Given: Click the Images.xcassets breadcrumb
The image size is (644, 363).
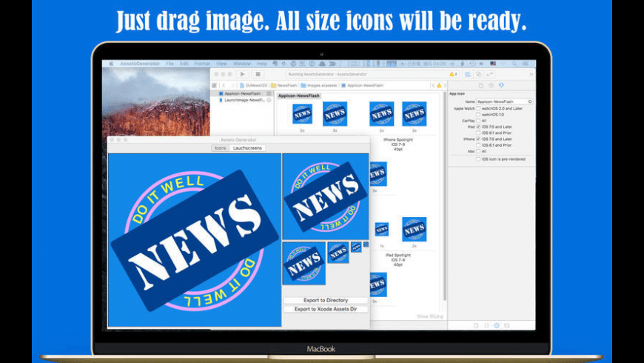Looking at the screenshot, I should 319,85.
